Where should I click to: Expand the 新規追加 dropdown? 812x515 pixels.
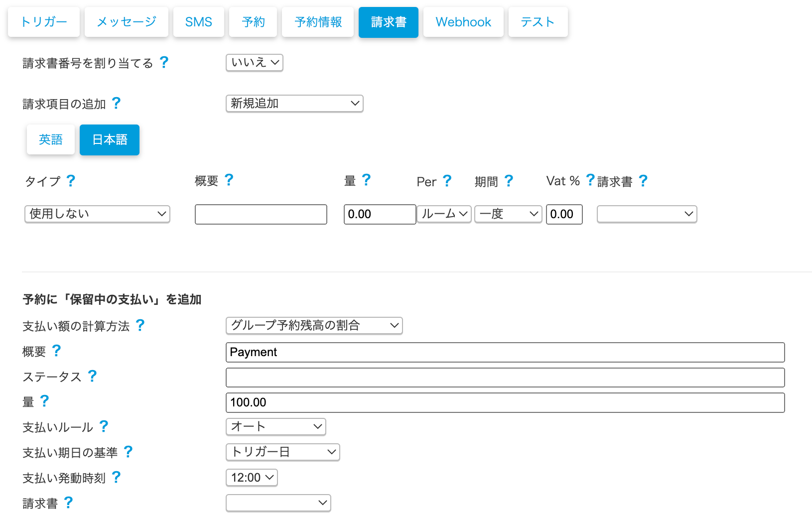coord(294,104)
